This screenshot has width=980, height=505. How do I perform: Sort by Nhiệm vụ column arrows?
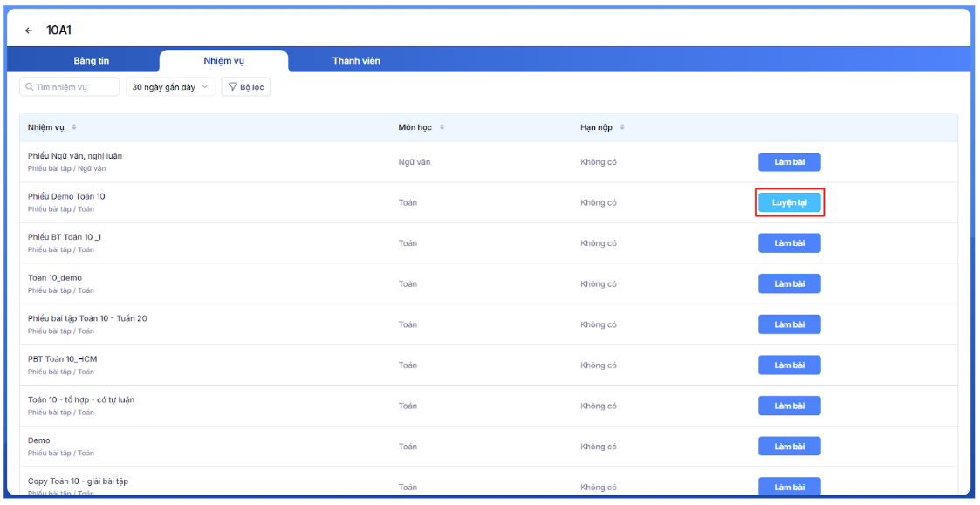(x=74, y=127)
